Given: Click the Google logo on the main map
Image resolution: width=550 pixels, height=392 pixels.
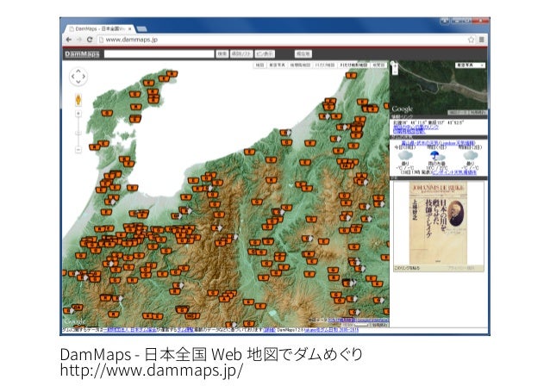Looking at the screenshot, I should pyautogui.click(x=75, y=321).
